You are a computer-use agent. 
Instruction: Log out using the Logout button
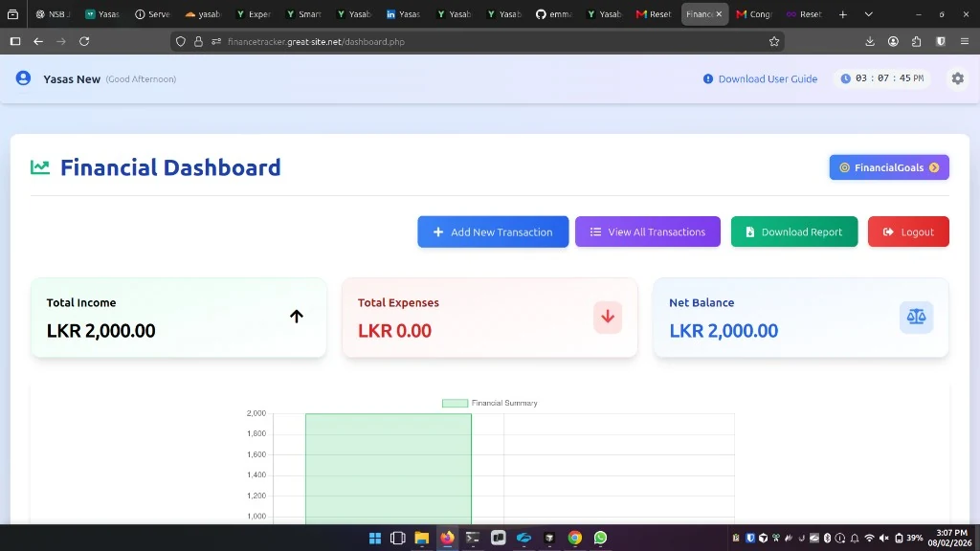point(909,231)
